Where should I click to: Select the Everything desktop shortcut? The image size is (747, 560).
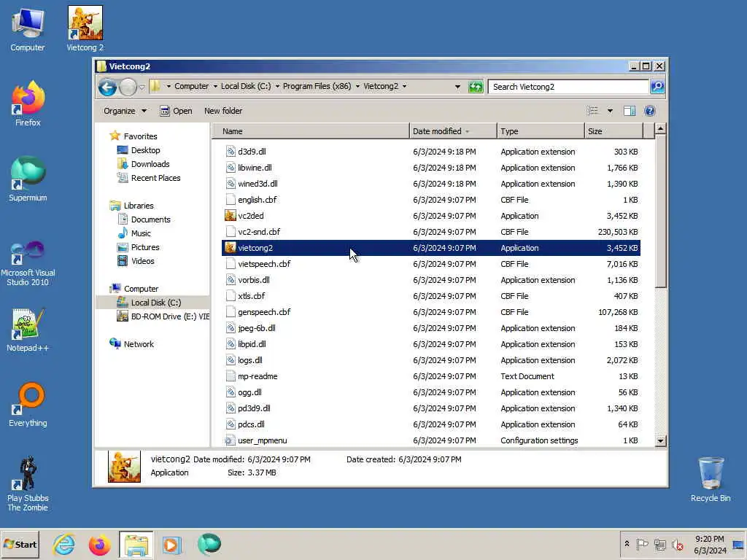tap(28, 405)
